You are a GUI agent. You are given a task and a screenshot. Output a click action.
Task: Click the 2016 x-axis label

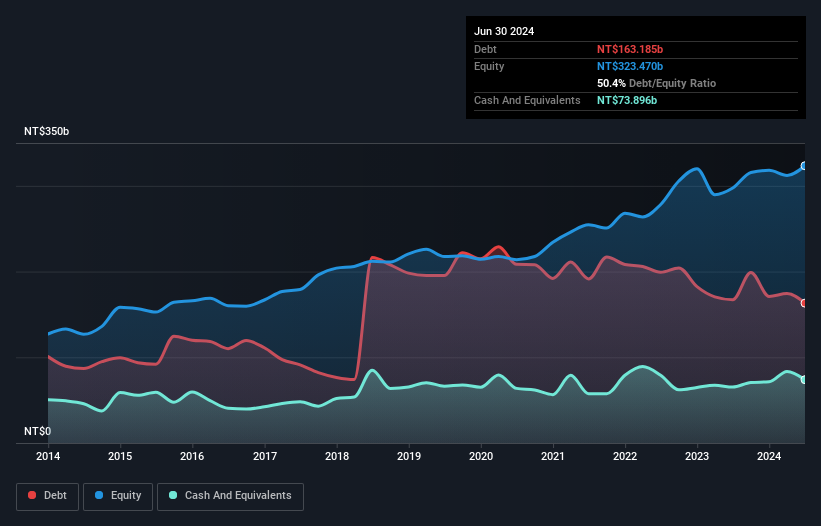click(192, 456)
